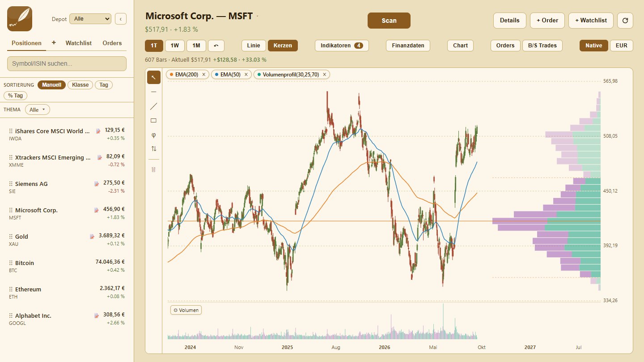Screen dimensions: 644x362
Task: Remove the EMA(50) indicator chip
Action: (x=246, y=75)
